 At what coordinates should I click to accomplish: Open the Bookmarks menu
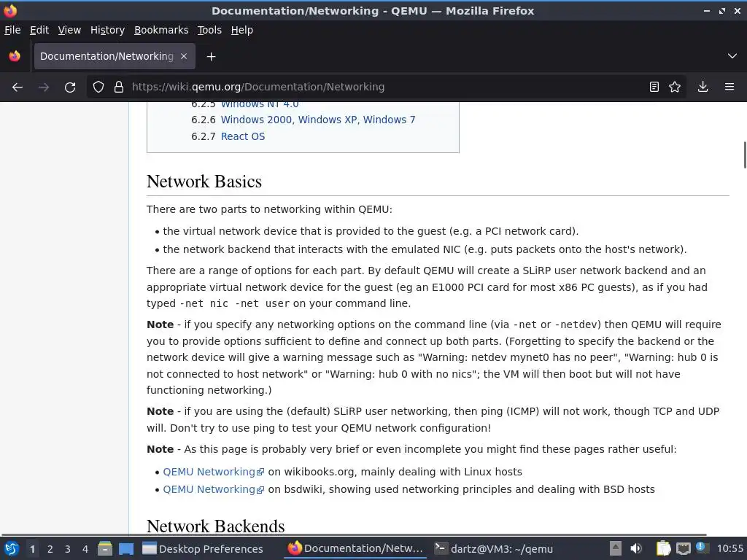(x=161, y=30)
